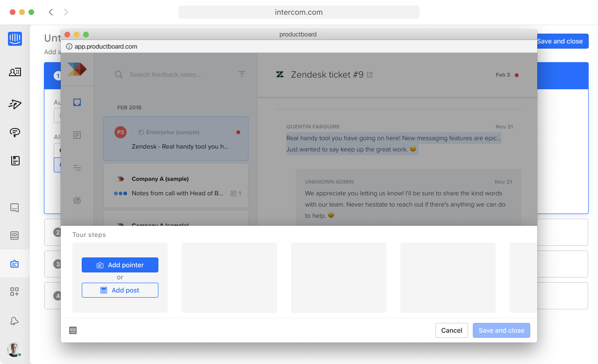Click the intercom.com address bar
Image resolution: width=598 pixels, height=364 pixels.
(299, 12)
